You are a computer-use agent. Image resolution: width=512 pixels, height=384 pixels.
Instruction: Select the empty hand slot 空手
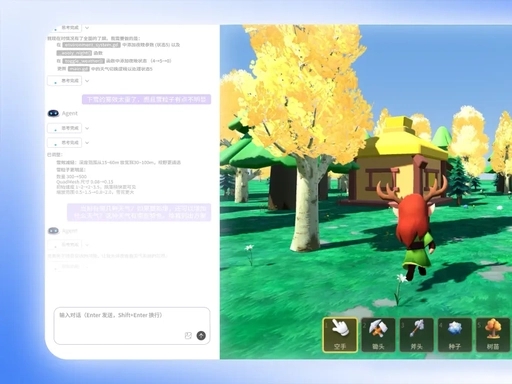340,335
